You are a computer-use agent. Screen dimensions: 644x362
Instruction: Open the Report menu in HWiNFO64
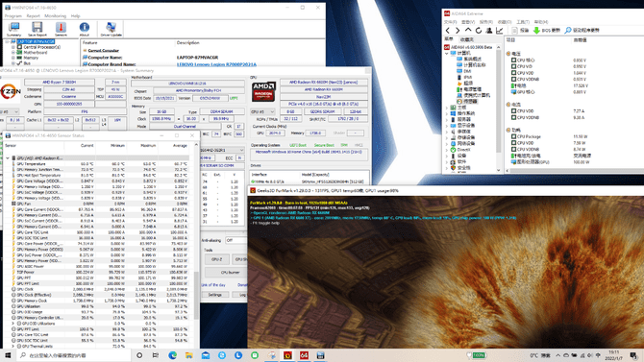[x=33, y=16]
